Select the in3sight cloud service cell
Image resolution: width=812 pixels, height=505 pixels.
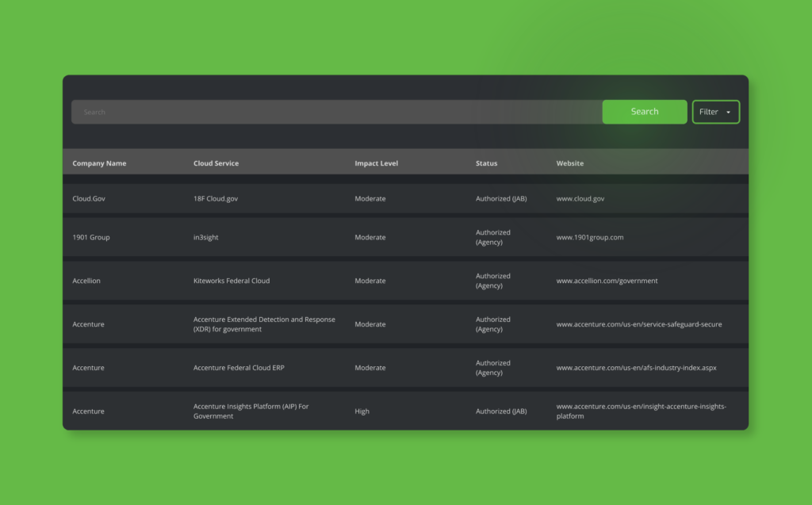[x=205, y=237]
